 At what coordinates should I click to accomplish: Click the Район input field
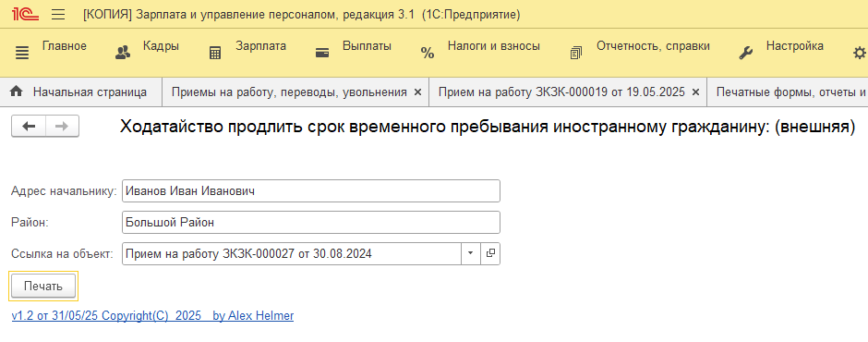311,222
